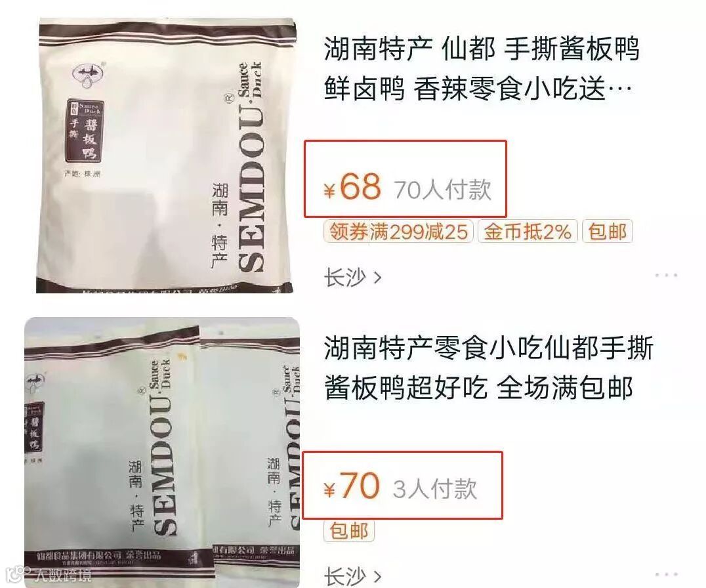Expand 长沙 location chevron on second listing

pos(378,576)
